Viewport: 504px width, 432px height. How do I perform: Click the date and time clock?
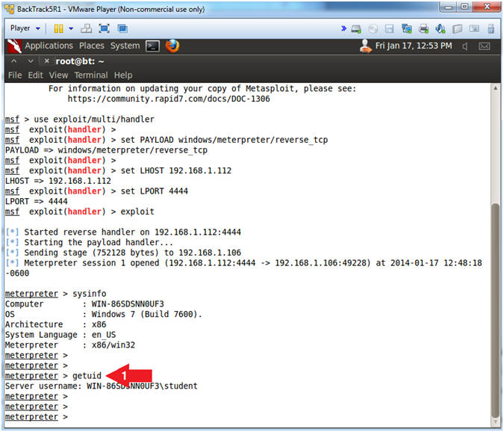(x=414, y=46)
